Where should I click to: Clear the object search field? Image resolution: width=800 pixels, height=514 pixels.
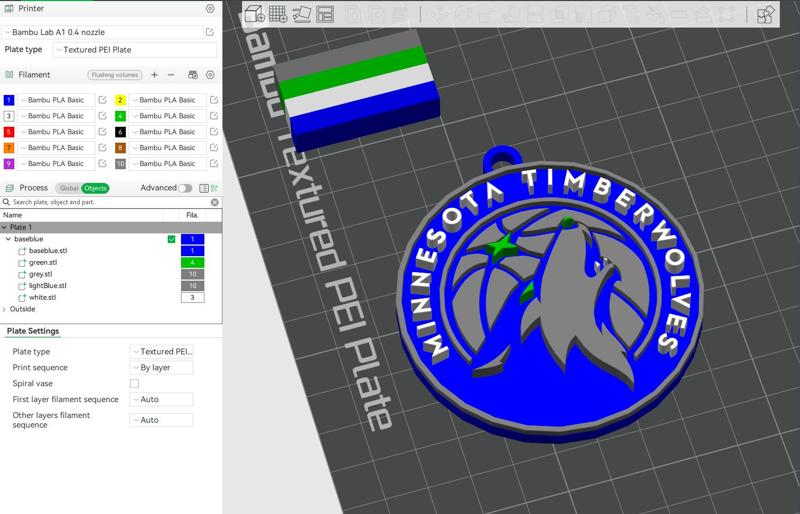point(215,202)
